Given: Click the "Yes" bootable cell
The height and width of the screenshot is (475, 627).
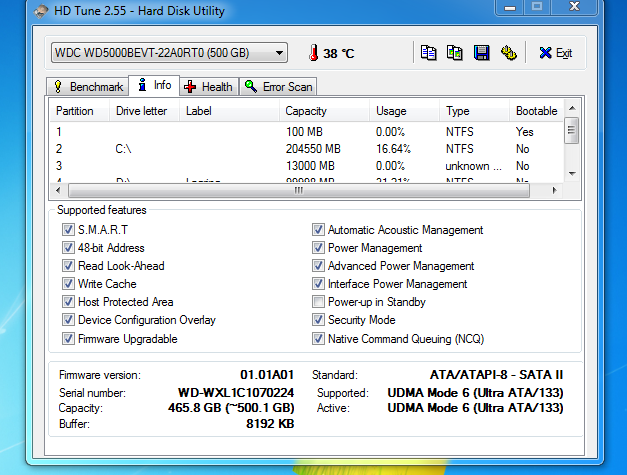Looking at the screenshot, I should click(524, 132).
